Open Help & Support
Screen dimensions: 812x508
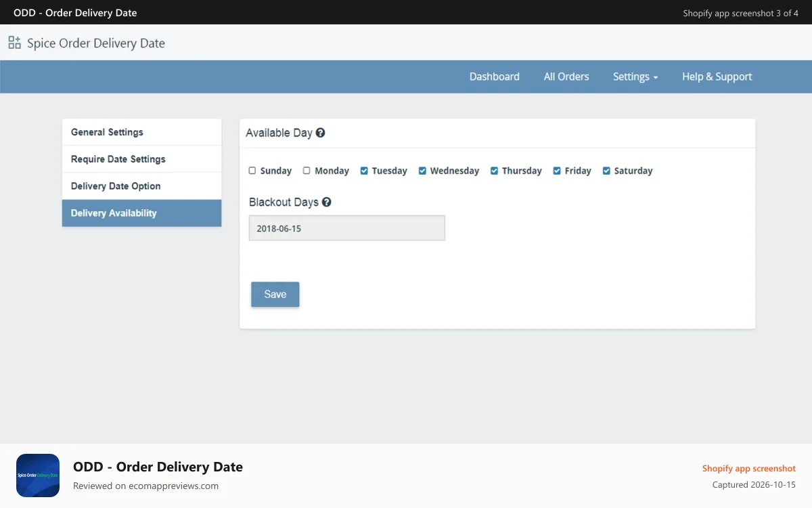(717, 77)
